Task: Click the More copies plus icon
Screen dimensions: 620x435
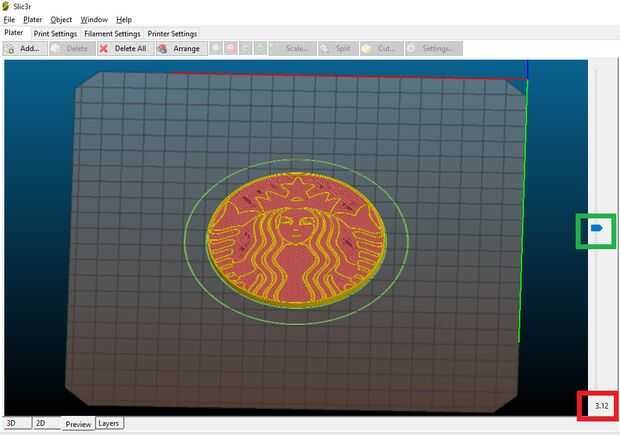Action: (216, 49)
